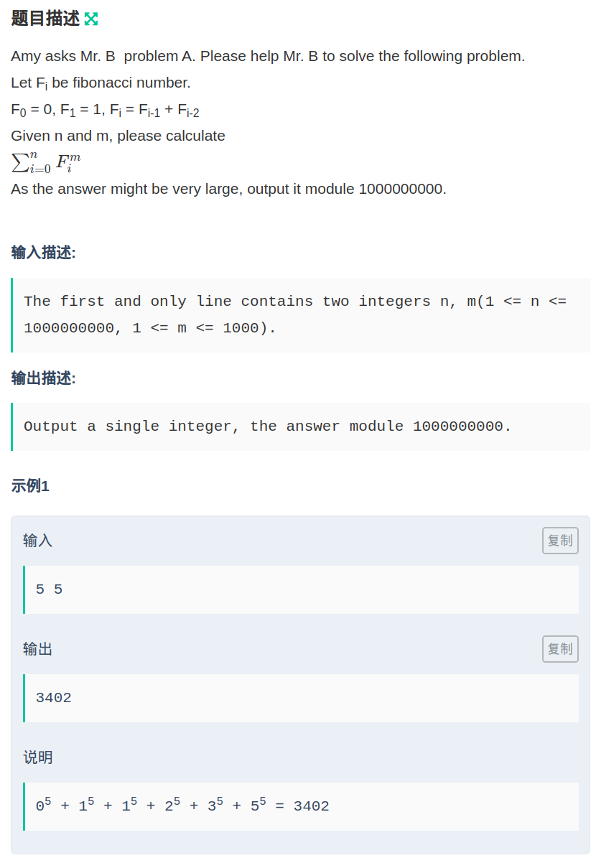Click the 输出描述 heading
The image size is (596, 868).
(43, 378)
